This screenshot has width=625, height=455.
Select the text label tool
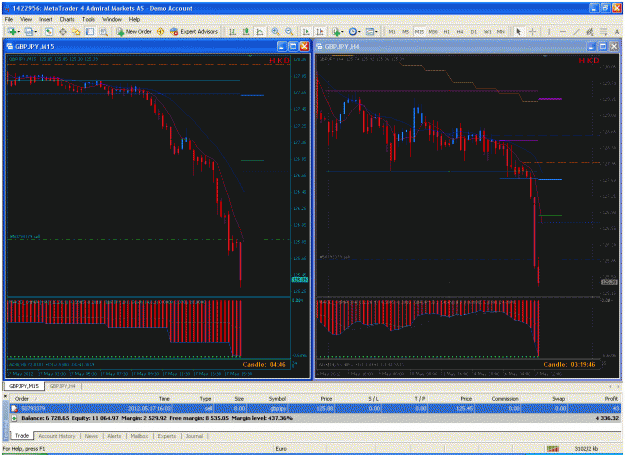(x=617, y=31)
